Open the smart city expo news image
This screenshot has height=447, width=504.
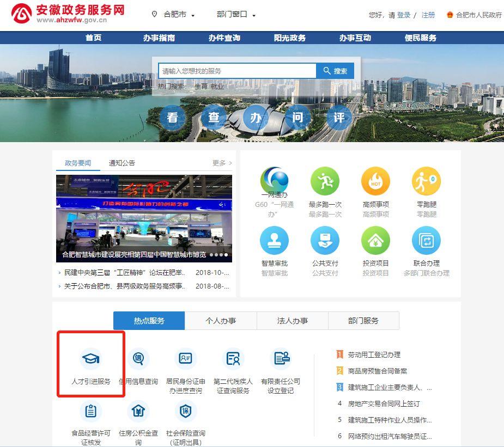(x=144, y=218)
